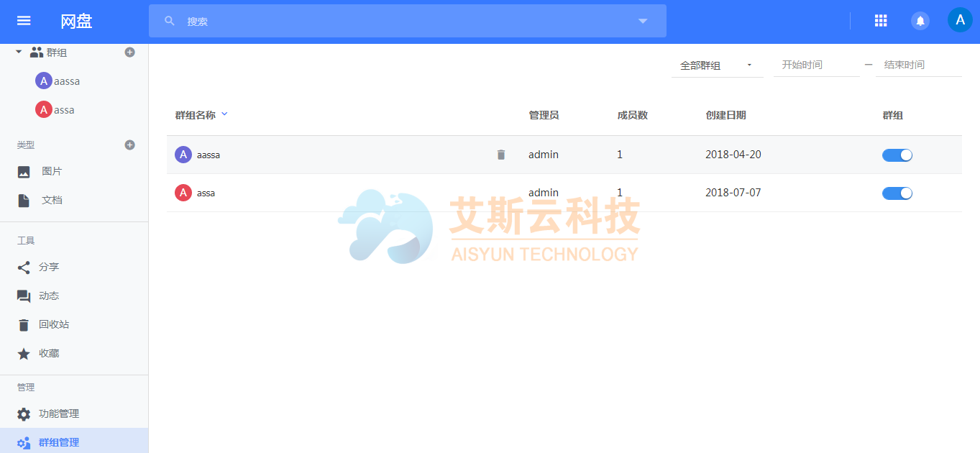Click the 开始时间 date field
The image size is (980, 453).
816,65
